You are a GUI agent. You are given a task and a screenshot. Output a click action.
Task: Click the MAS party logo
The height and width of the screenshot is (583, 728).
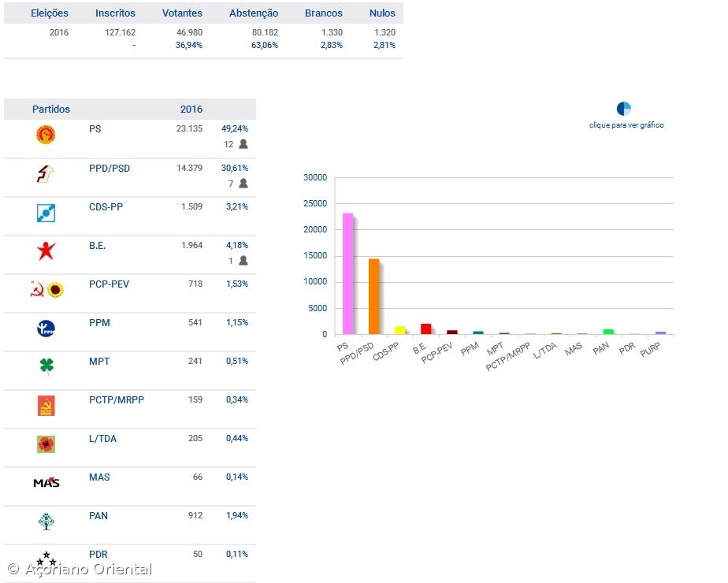coord(46,482)
